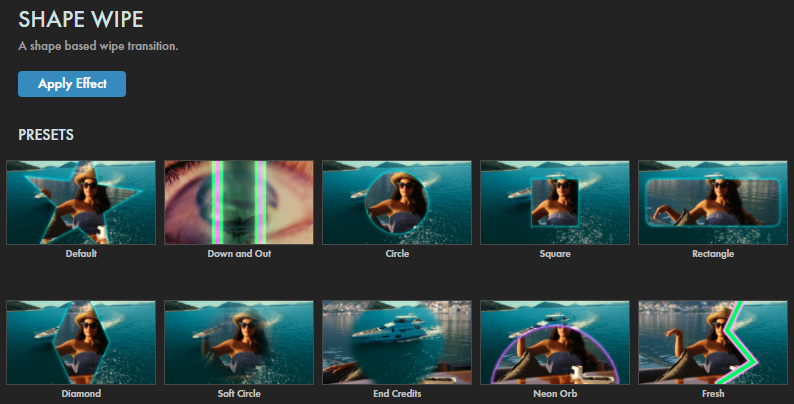Click the "Rectangle" preset label
Viewport: 794px width, 404px height.
tap(713, 254)
